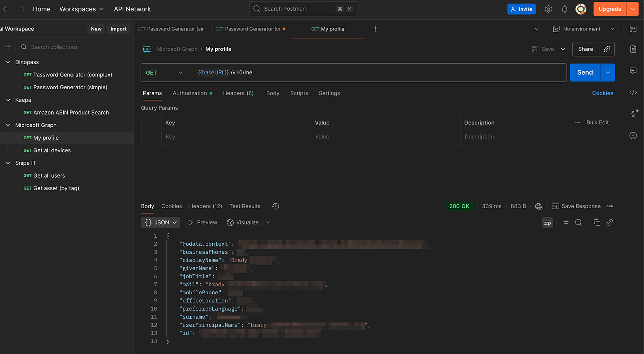The width and height of the screenshot is (644, 354).
Task: Switch to the Authorization tab
Action: coord(192,93)
